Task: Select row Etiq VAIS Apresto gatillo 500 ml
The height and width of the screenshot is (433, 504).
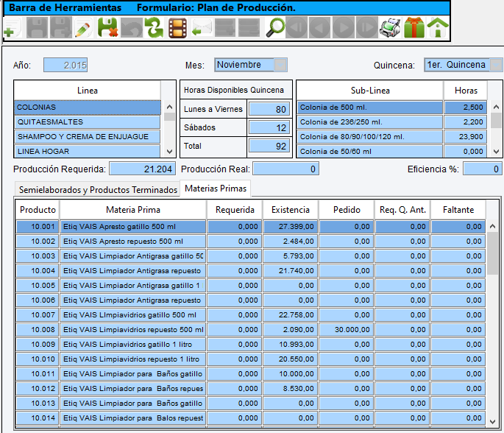Action: 251,227
